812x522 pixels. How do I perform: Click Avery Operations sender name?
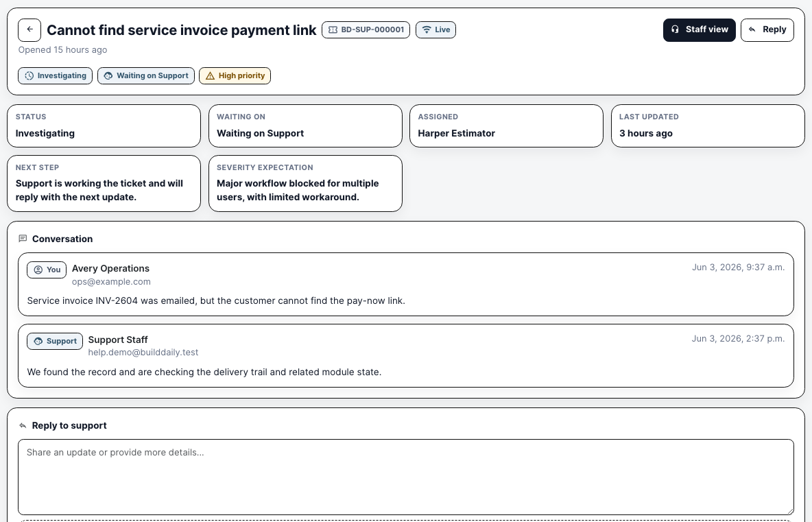tap(110, 268)
